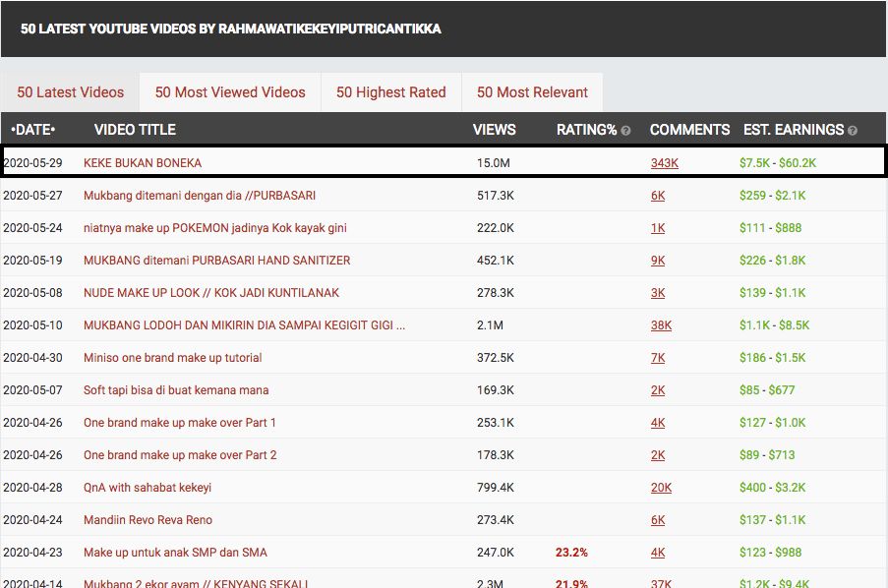Viewport: 888px width, 588px height.
Task: Open 'Miniso one brand make up tutorial'
Action: [x=172, y=358]
